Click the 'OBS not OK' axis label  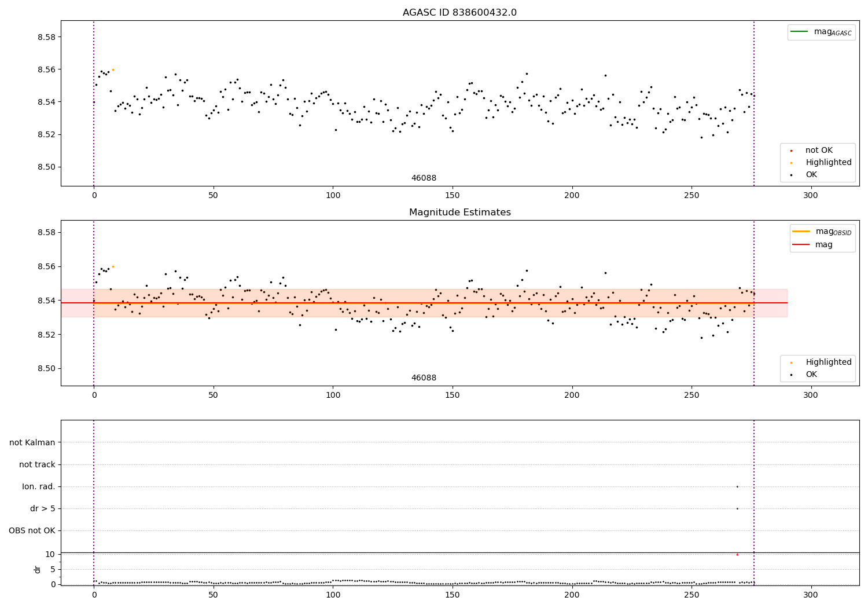(x=32, y=530)
